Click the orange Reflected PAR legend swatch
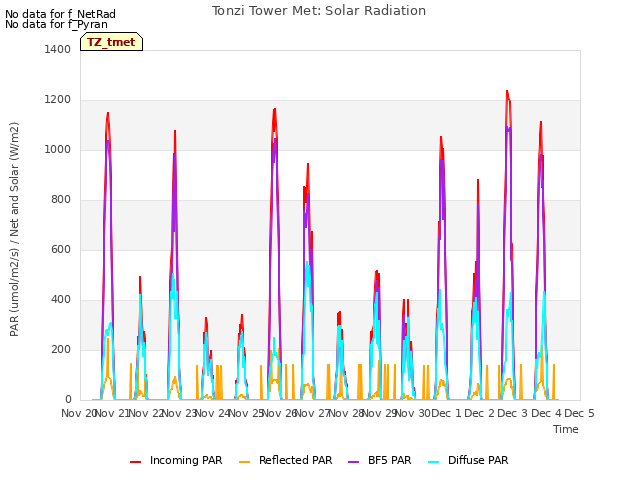This screenshot has width=640, height=480. tap(244, 462)
